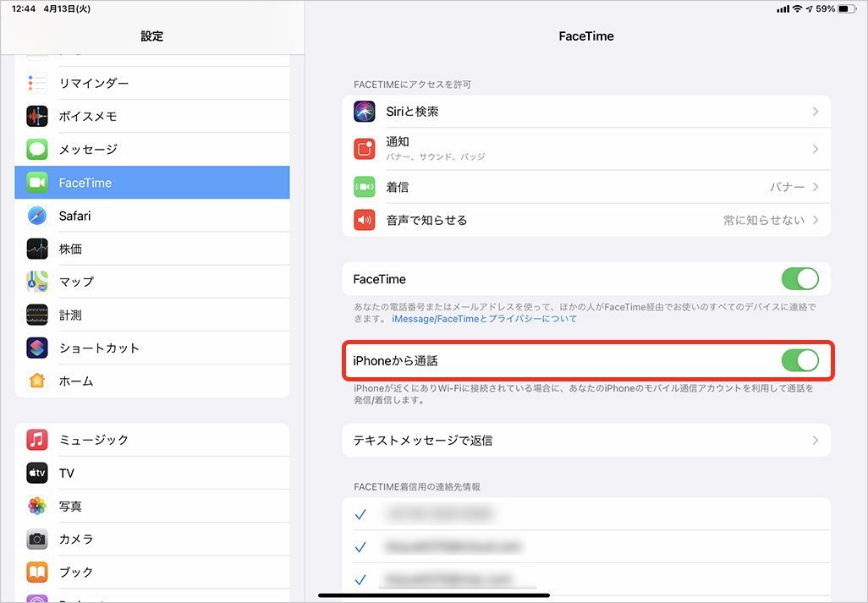Open Siriと検索 chevron

816,112
